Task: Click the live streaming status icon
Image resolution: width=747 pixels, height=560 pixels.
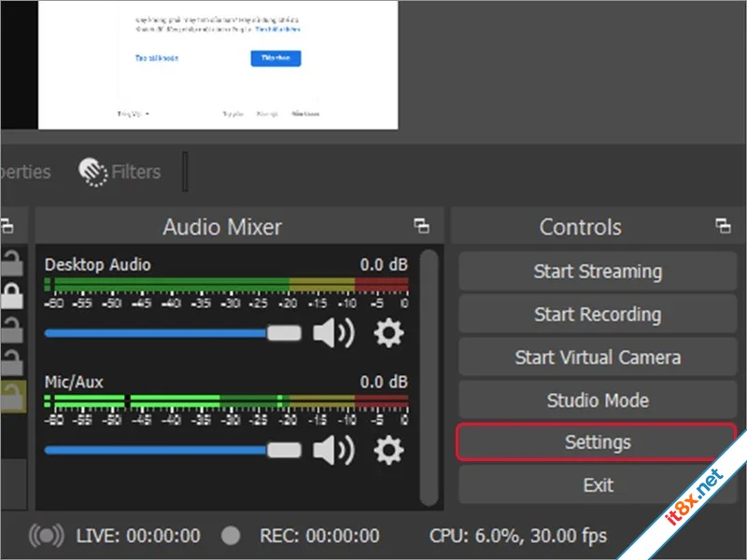Action: click(46, 536)
